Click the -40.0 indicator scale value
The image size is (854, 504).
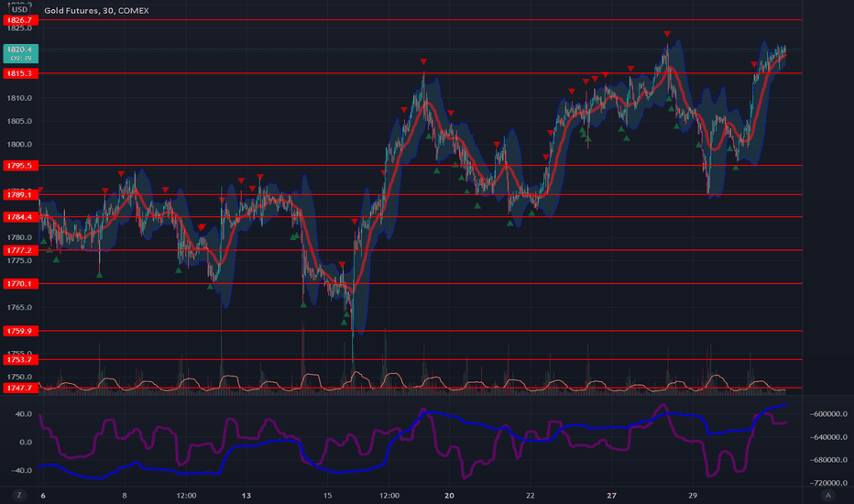pos(22,470)
